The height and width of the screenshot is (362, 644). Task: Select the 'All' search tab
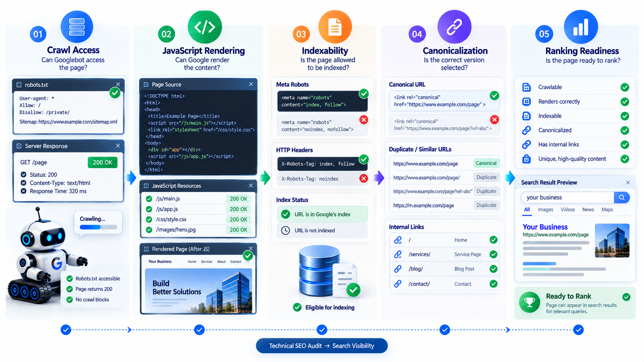[x=527, y=210]
